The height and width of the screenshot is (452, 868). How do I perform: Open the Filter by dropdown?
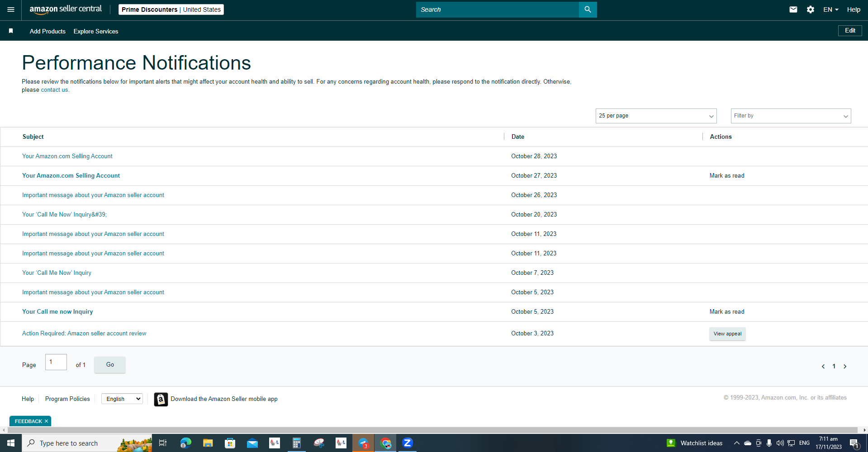tap(791, 116)
